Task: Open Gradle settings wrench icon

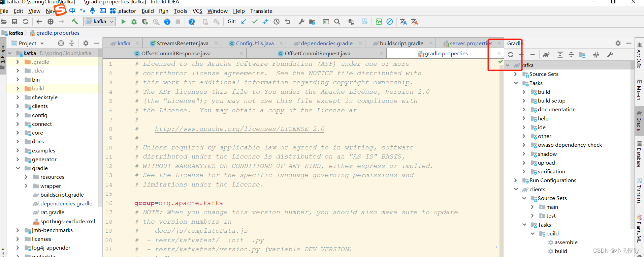Action: pyautogui.click(x=610, y=55)
